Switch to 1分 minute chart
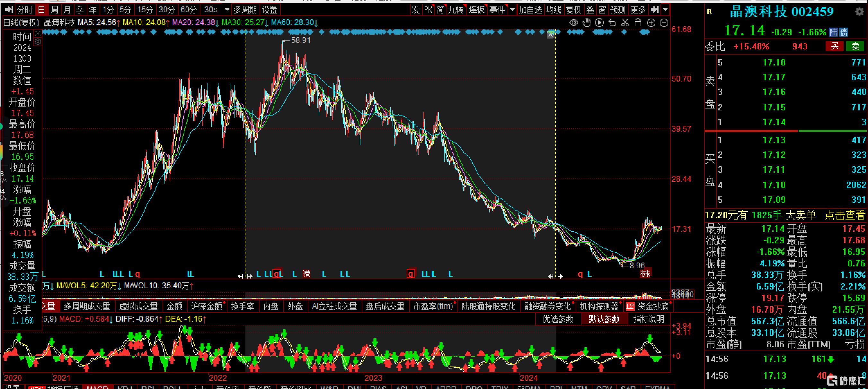868x389 pixels. tap(108, 10)
